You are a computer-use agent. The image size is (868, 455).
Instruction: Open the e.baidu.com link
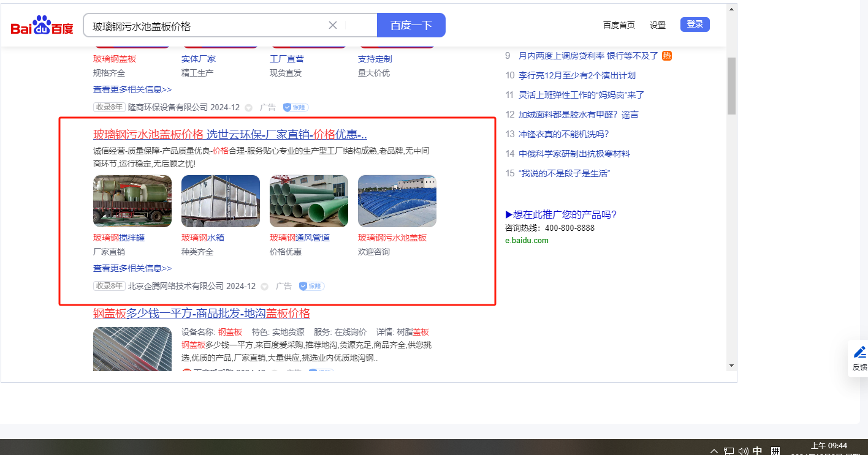point(527,241)
